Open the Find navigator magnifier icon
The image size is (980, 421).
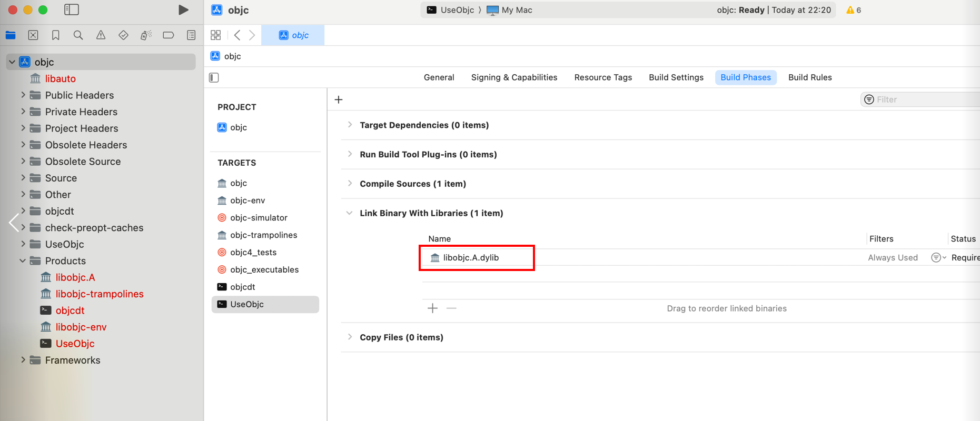(78, 35)
